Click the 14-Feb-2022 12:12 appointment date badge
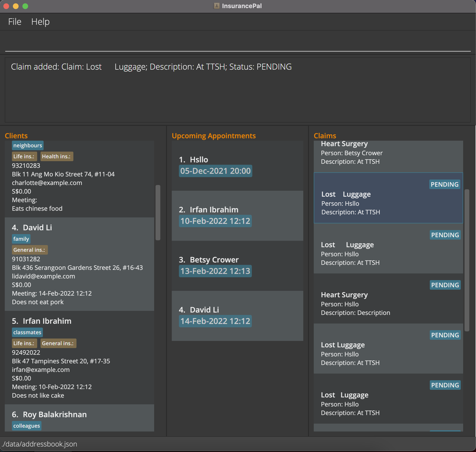The image size is (476, 452). pos(215,321)
